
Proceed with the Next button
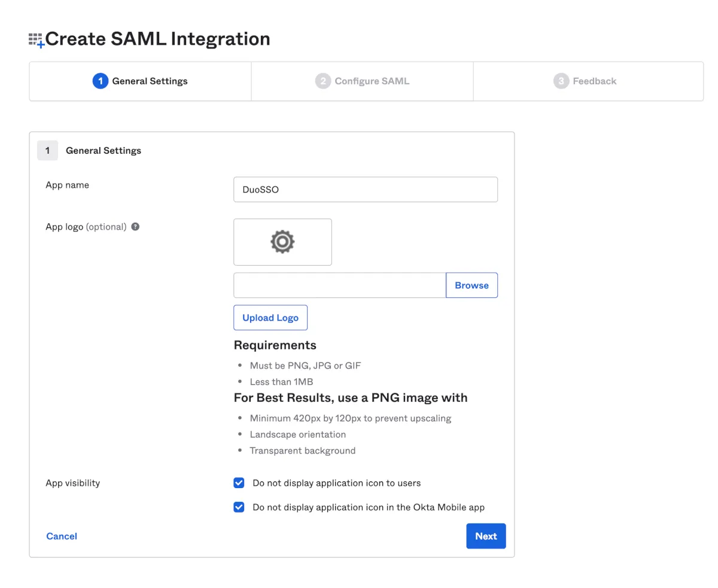[x=486, y=536]
